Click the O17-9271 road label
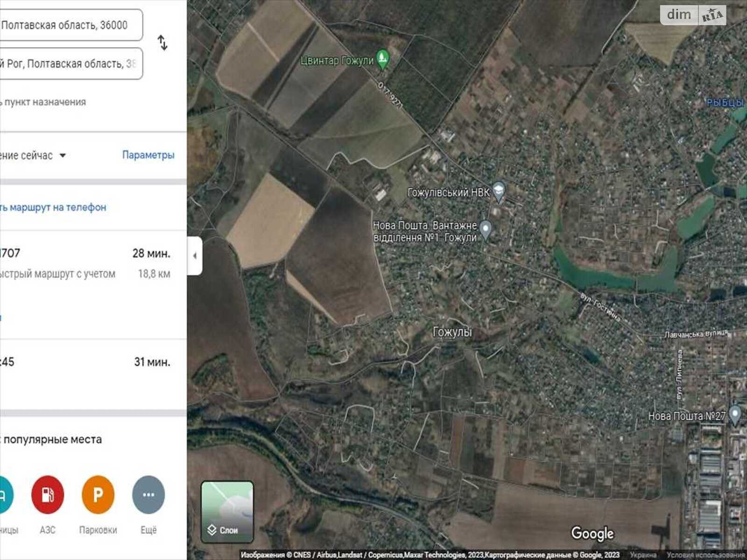Screen dimensions: 747x560 390,95
